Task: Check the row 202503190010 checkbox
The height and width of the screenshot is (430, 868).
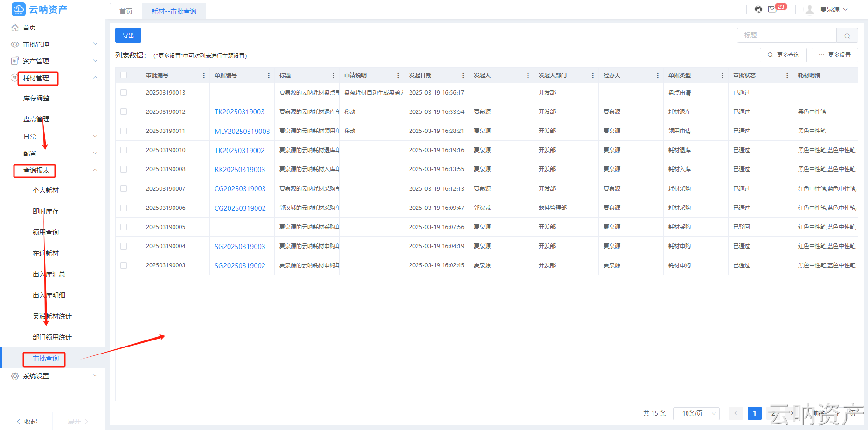Action: pyautogui.click(x=124, y=150)
